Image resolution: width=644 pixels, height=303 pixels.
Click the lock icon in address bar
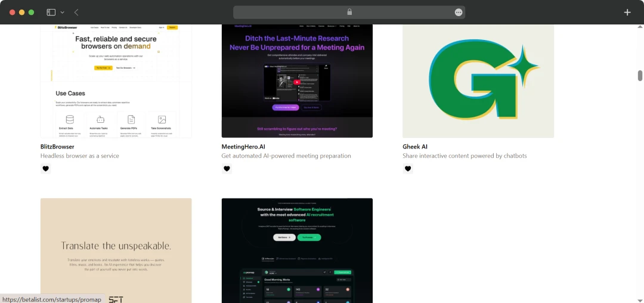[x=349, y=12]
